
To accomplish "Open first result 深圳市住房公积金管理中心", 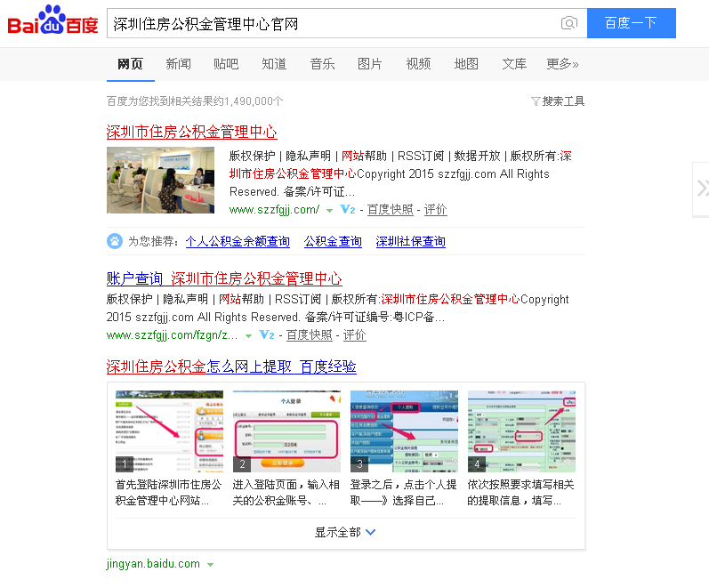I will pyautogui.click(x=192, y=132).
